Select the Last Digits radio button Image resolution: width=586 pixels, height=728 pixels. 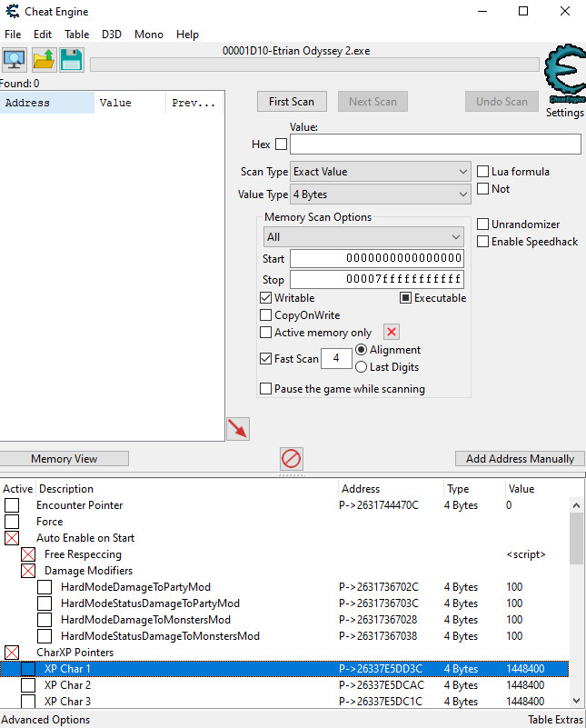pyautogui.click(x=361, y=367)
